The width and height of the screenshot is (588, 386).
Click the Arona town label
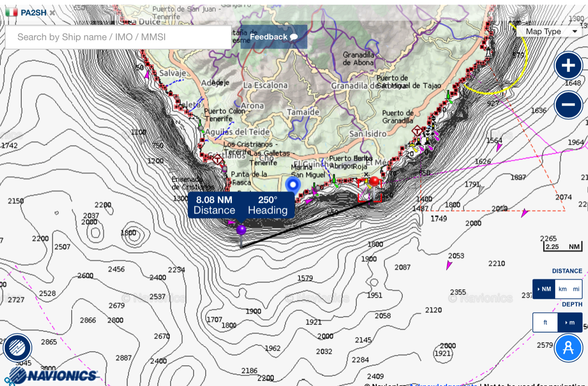pyautogui.click(x=252, y=106)
